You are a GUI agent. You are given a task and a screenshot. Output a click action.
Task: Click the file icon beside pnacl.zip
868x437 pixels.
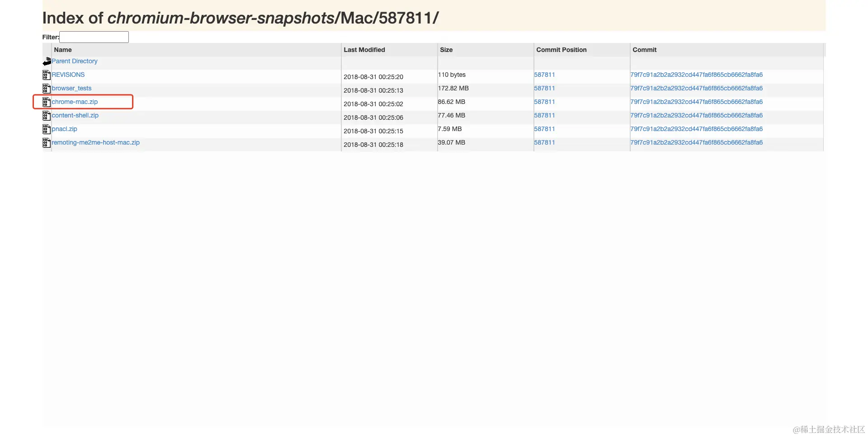point(47,129)
